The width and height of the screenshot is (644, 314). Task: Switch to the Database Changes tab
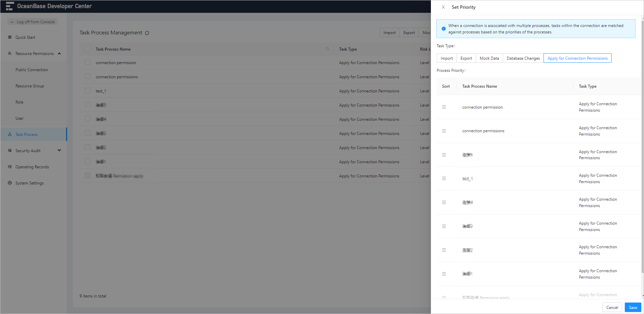click(523, 58)
